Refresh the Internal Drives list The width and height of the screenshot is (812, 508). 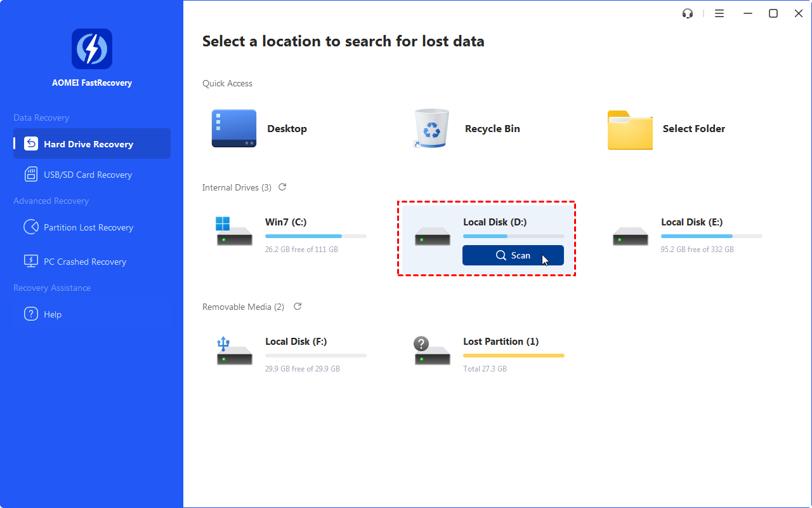pos(282,187)
